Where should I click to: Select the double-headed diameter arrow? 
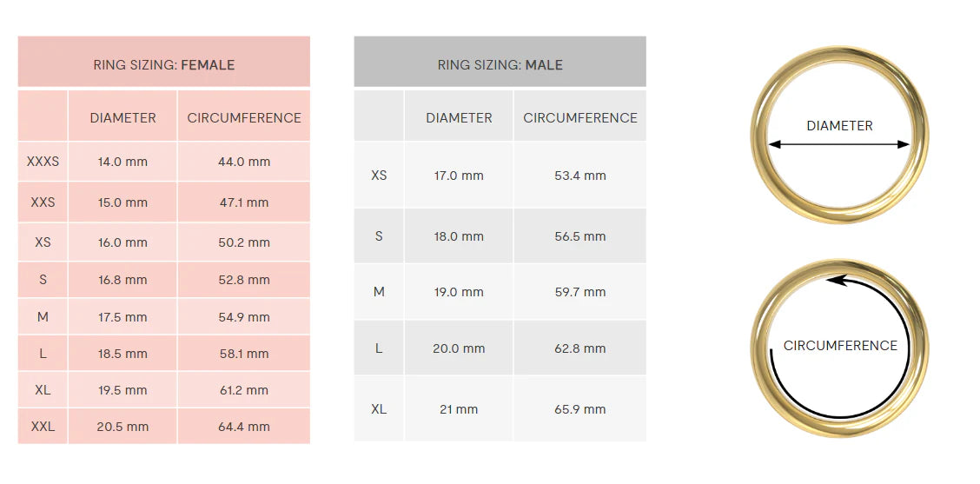[x=838, y=144]
